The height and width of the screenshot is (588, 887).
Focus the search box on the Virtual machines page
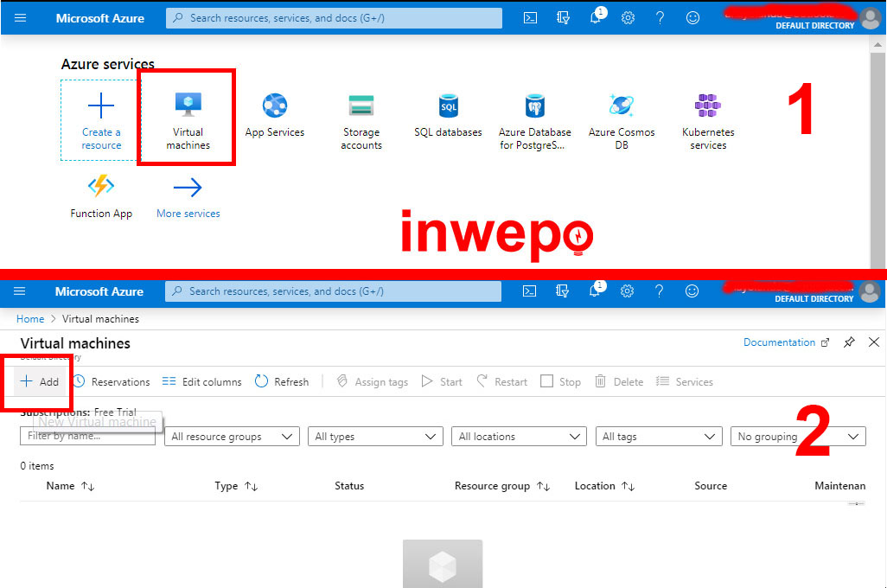(x=333, y=291)
